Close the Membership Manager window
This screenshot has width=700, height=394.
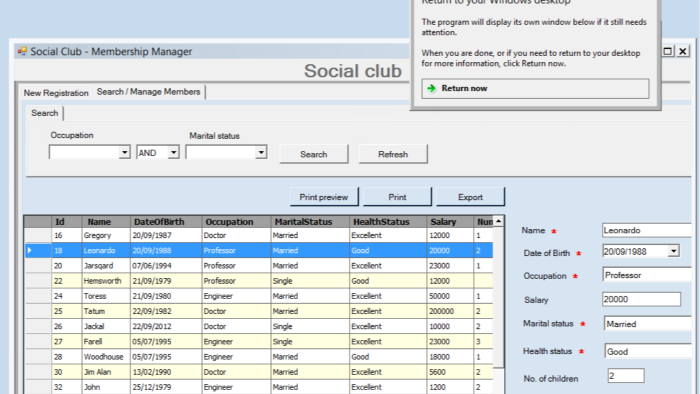click(x=683, y=51)
